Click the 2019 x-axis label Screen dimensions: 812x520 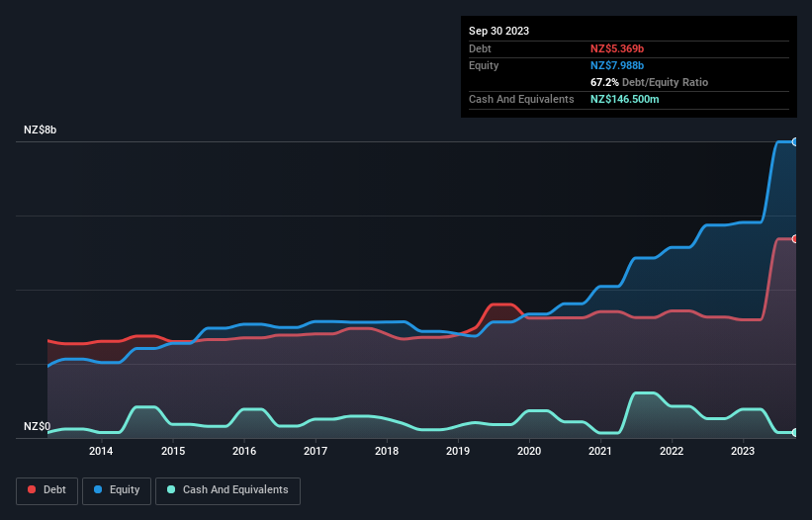(458, 451)
